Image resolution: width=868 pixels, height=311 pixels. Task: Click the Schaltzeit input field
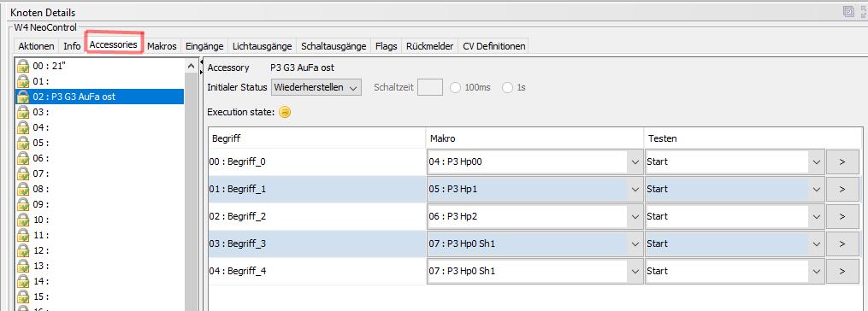429,87
